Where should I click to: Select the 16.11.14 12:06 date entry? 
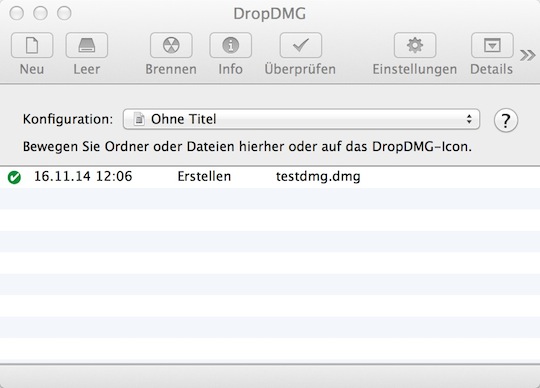[83, 176]
